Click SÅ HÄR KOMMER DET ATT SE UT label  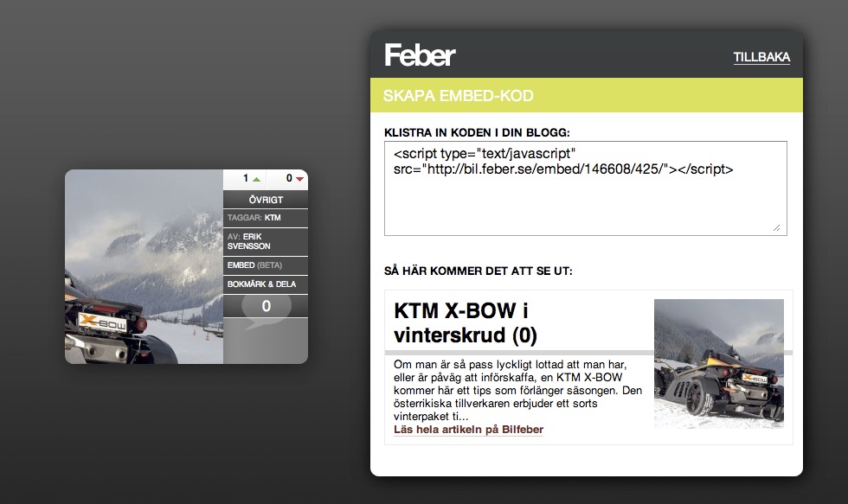[478, 271]
